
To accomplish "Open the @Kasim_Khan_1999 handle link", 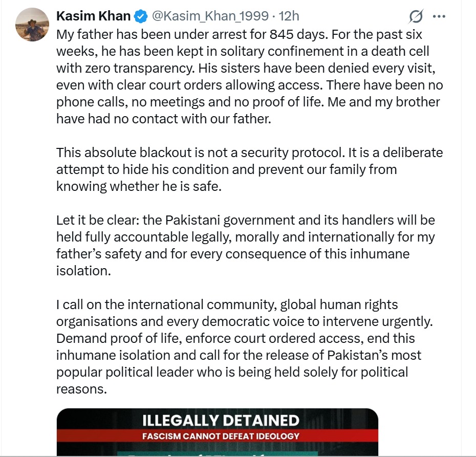I will point(209,16).
